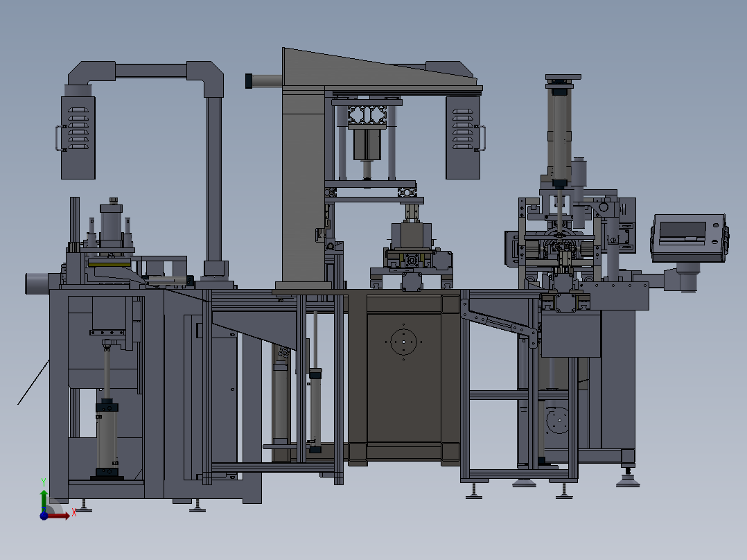Select the louvered vent box beside center press
This screenshot has width=747, height=560.
463,138
